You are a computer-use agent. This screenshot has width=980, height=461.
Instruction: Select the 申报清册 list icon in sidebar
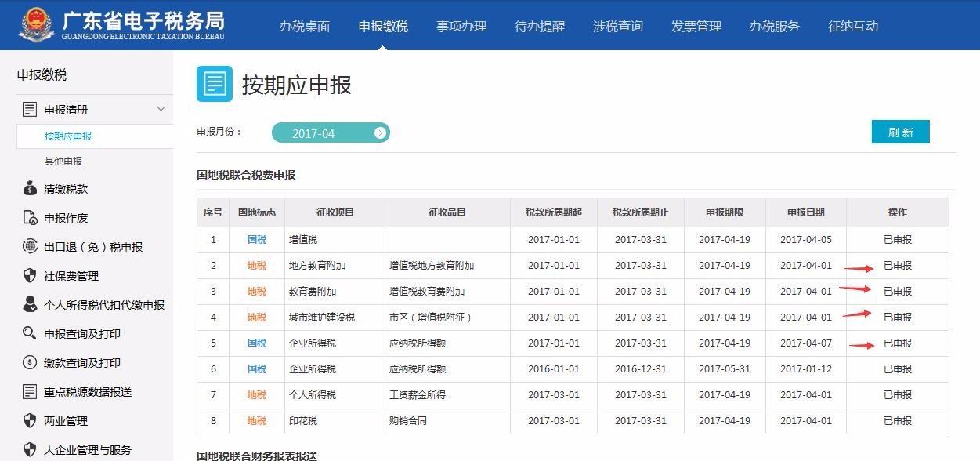click(29, 109)
